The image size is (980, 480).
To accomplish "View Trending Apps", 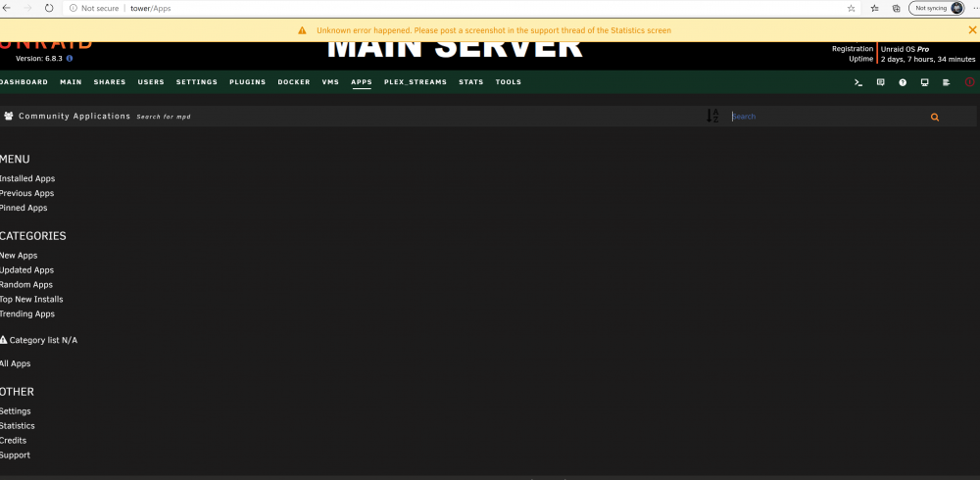I will [x=27, y=313].
